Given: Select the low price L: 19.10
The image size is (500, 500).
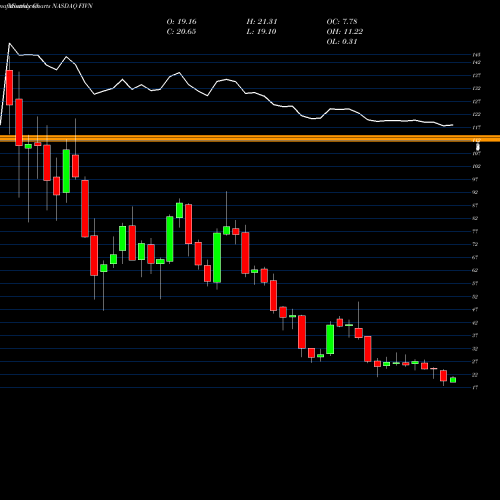Looking at the screenshot, I should pos(261,32).
